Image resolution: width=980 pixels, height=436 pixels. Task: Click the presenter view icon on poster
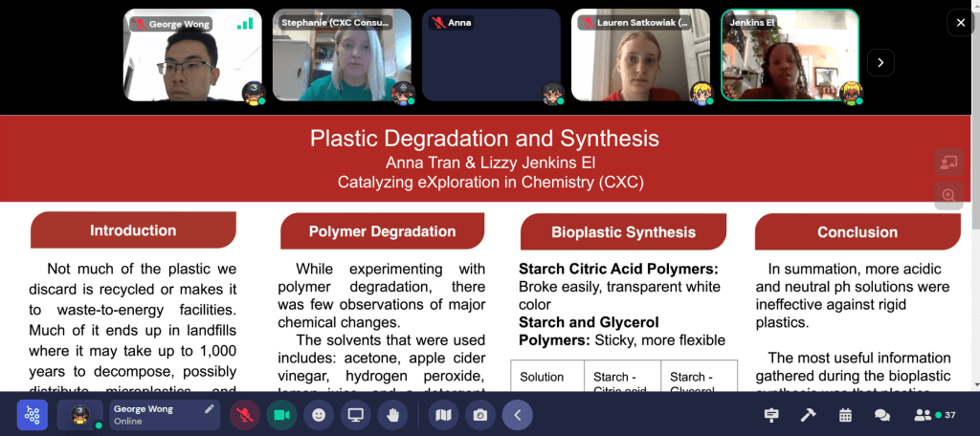[x=948, y=163]
